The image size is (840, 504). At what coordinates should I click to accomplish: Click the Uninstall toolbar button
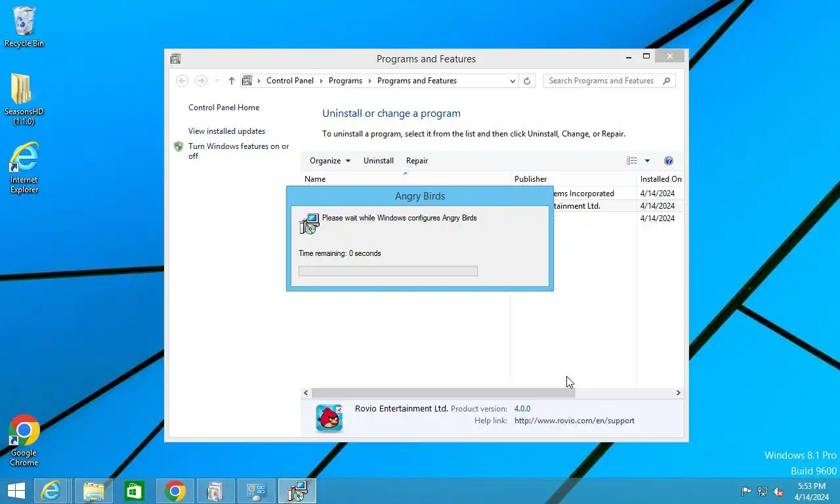[x=379, y=161]
